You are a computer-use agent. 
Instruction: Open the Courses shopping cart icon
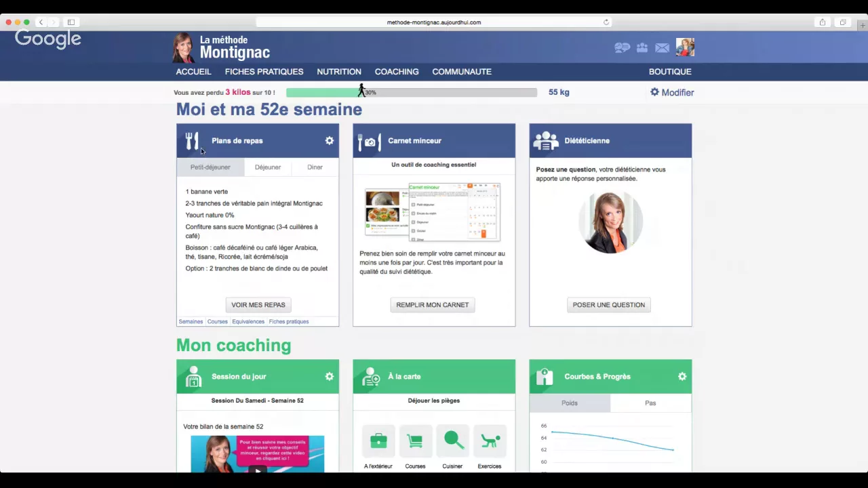[415, 441]
